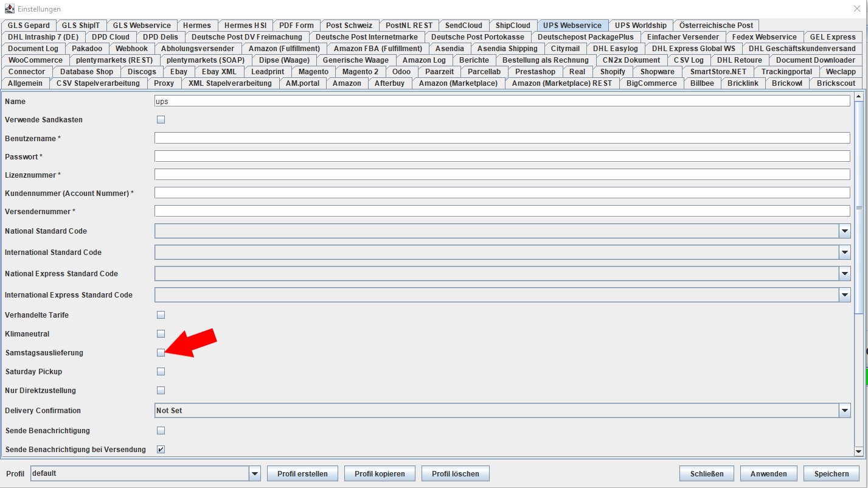This screenshot has width=868, height=488.
Task: Click the Profil kopieren button
Action: (x=380, y=473)
